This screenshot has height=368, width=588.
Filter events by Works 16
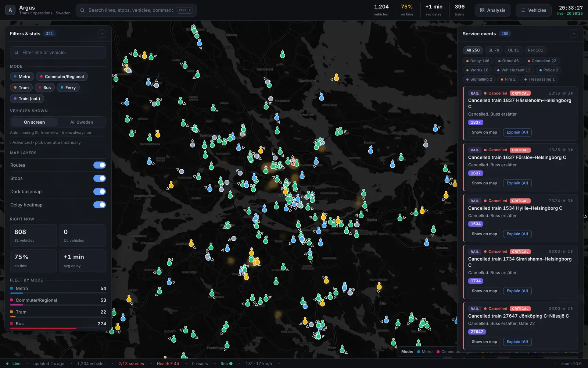[477, 70]
